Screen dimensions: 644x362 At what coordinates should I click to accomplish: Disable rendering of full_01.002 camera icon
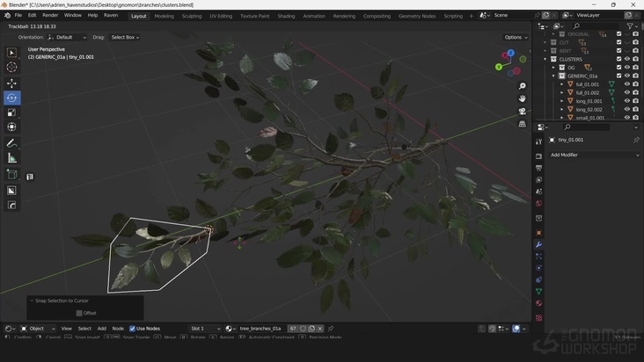[635, 92]
